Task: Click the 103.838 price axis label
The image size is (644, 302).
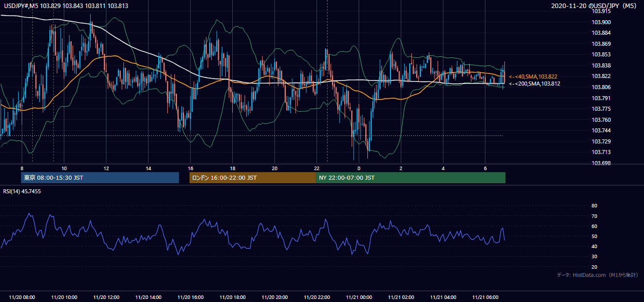Action: (x=601, y=65)
